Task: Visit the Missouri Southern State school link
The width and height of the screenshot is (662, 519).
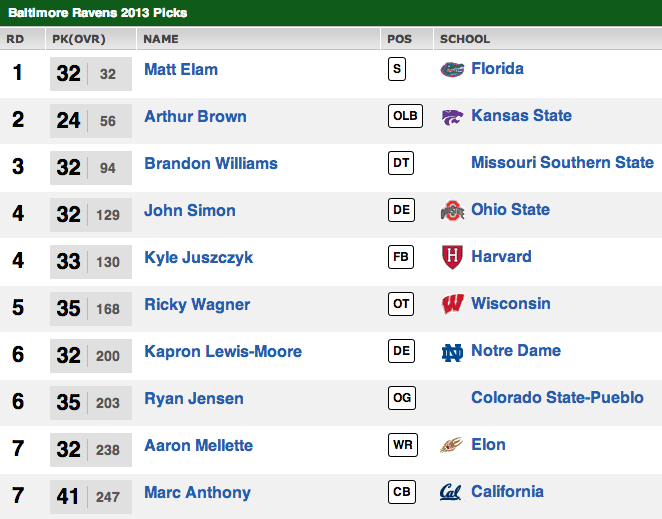Action: click(562, 162)
